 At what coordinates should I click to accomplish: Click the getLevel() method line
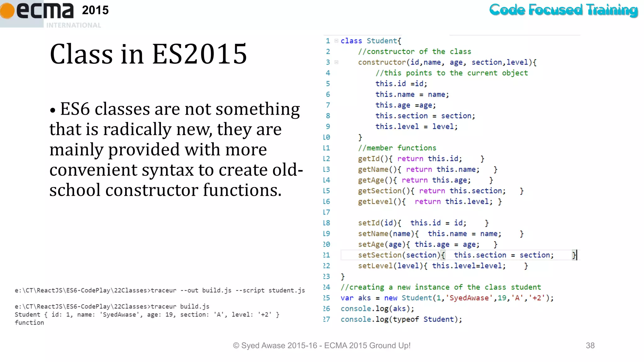(430, 201)
